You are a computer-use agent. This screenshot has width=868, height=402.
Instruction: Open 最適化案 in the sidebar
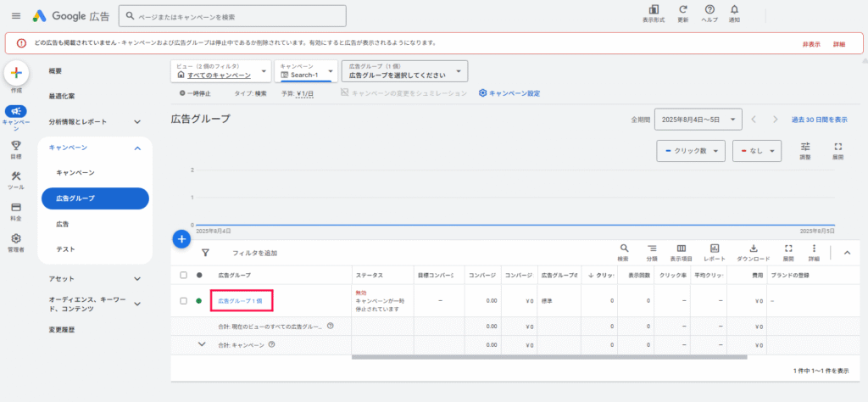click(x=61, y=97)
